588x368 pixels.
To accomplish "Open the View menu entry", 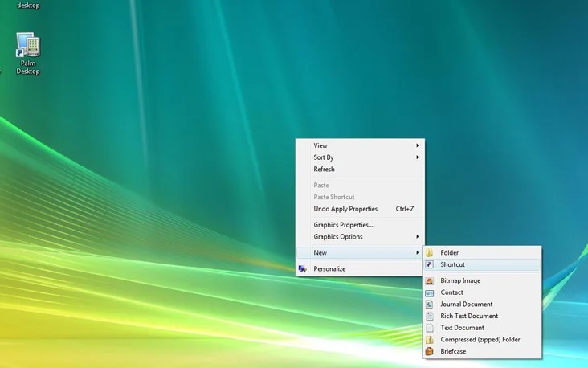I will click(x=360, y=145).
